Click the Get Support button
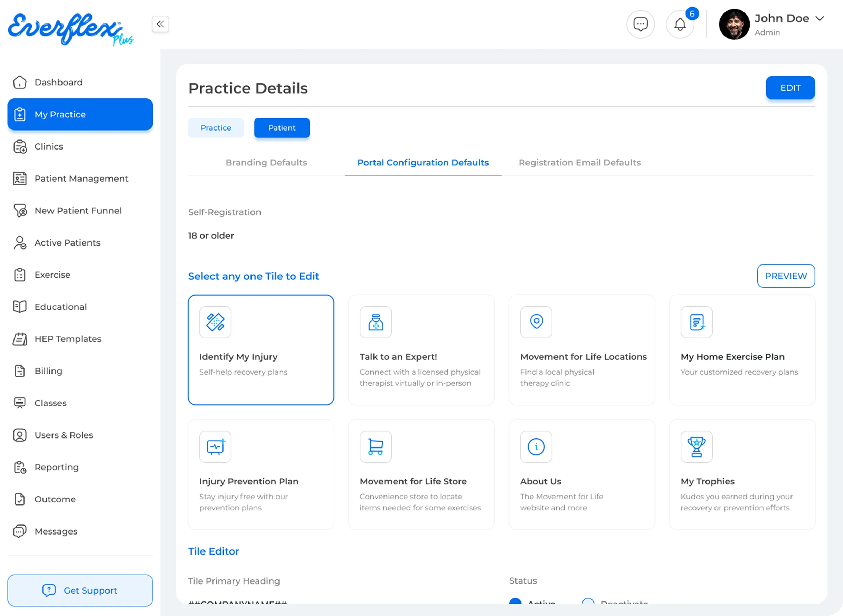This screenshot has width=843, height=616. pos(80,590)
